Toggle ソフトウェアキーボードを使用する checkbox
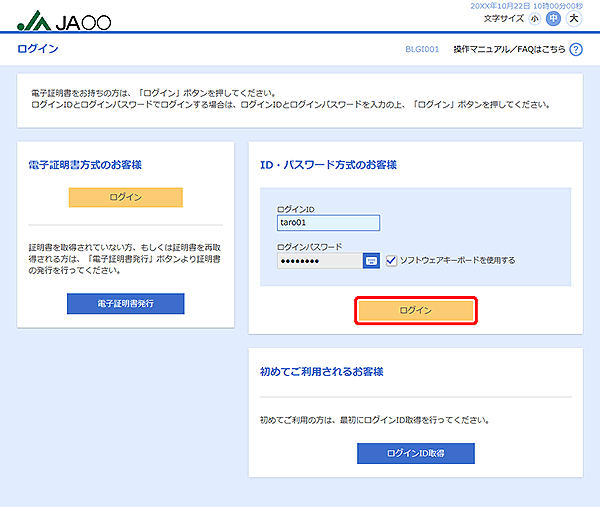Viewport: 600px width, 507px height. pos(391,261)
